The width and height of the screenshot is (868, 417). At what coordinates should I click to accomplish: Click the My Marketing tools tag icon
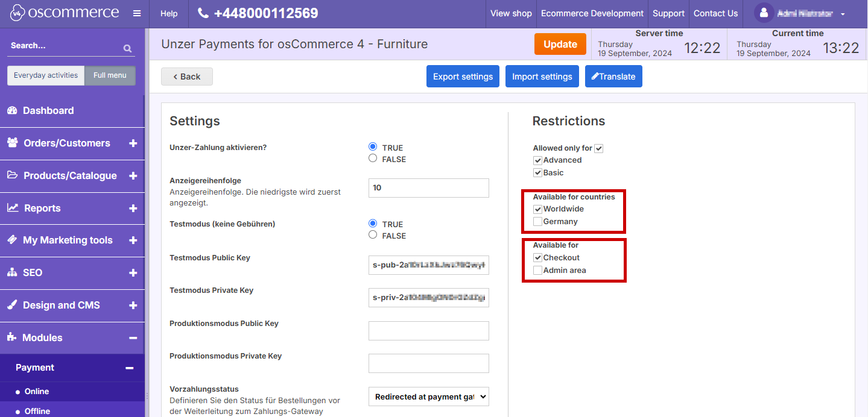(x=12, y=240)
